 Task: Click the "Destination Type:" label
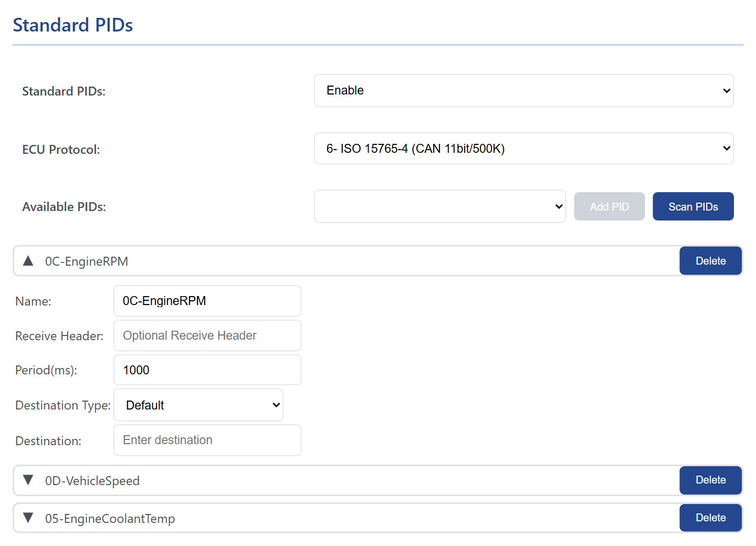coord(63,405)
